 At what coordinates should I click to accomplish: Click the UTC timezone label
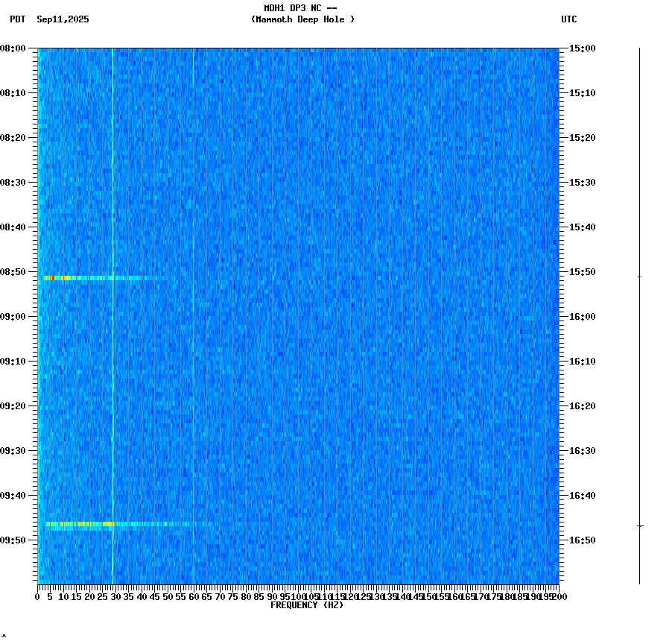click(570, 20)
